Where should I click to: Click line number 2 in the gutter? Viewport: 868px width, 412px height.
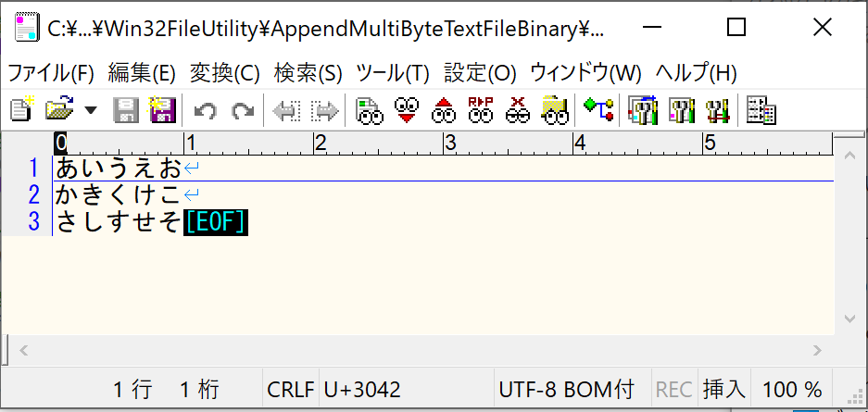[34, 194]
